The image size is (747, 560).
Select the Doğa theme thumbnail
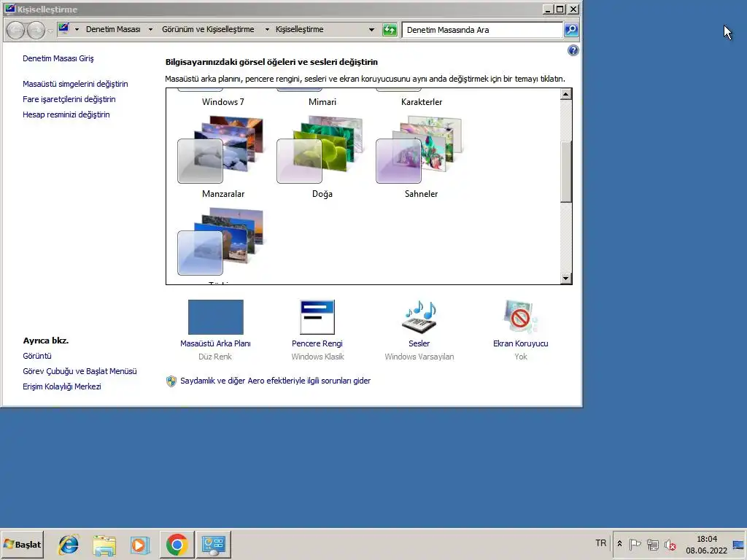(320, 149)
